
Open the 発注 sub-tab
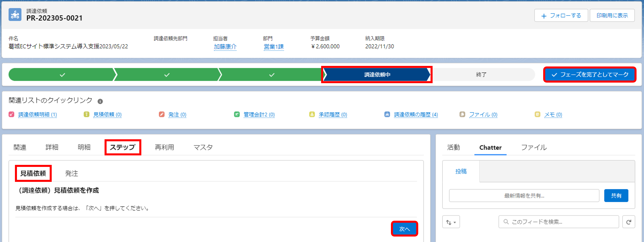coord(72,174)
